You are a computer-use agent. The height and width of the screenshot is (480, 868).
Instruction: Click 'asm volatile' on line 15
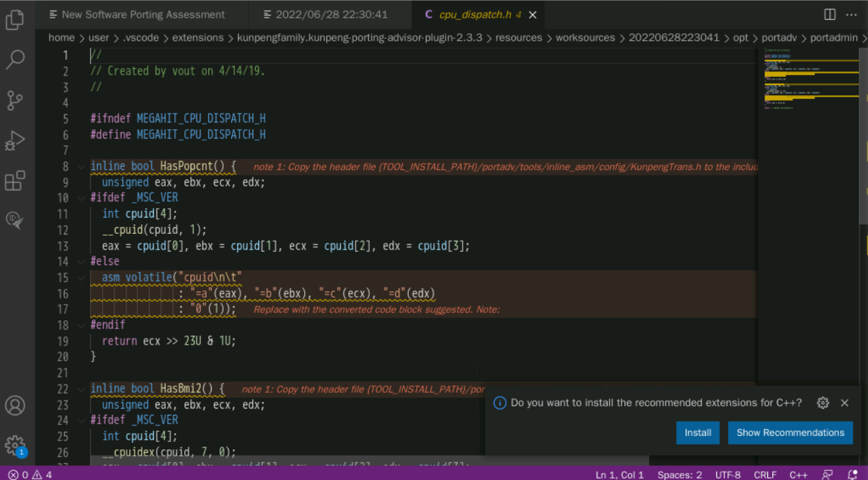pyautogui.click(x=136, y=277)
